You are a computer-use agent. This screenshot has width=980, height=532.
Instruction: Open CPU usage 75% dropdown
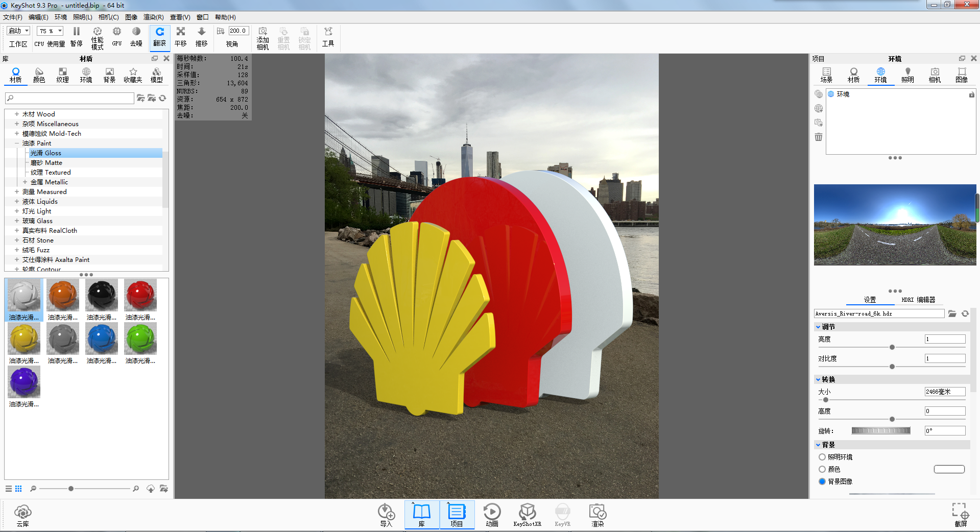[50, 31]
